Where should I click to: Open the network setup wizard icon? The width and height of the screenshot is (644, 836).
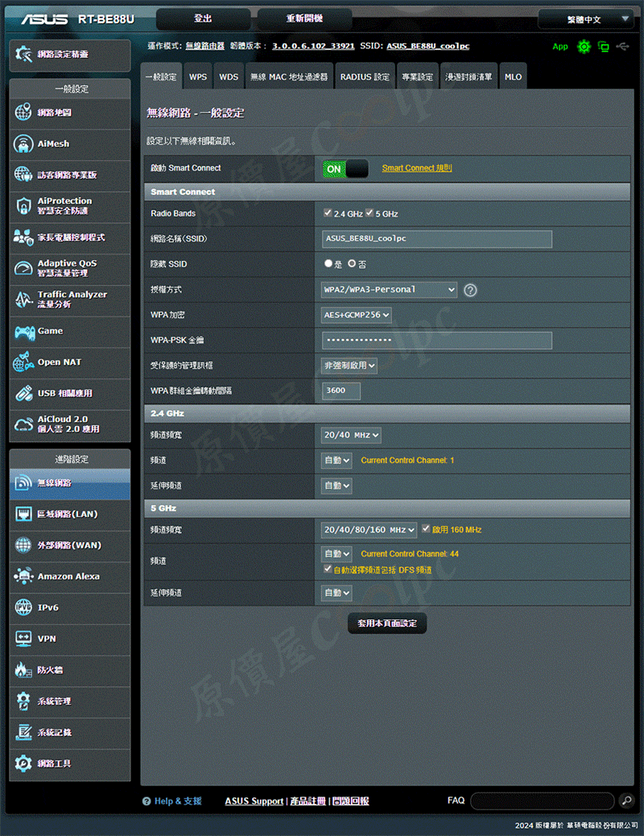(23, 54)
